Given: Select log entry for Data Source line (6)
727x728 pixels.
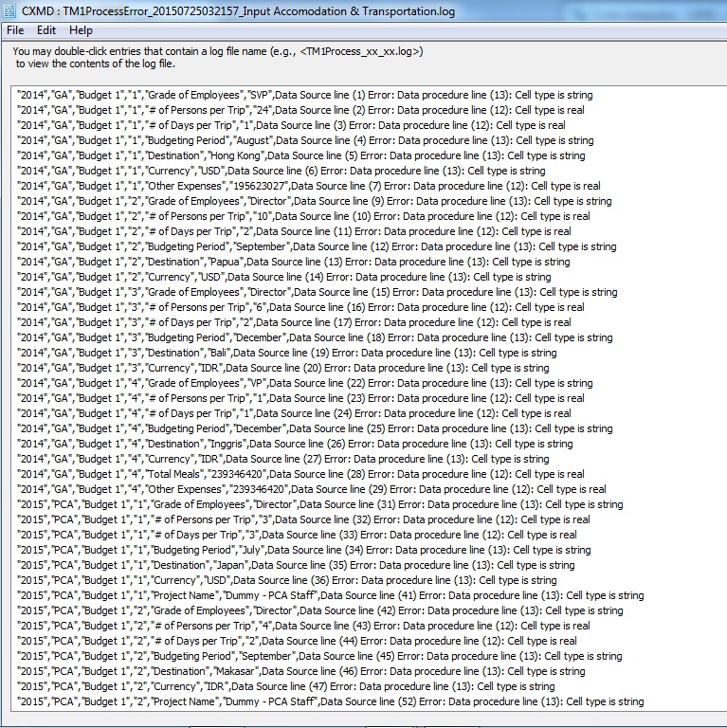Looking at the screenshot, I should [282, 171].
